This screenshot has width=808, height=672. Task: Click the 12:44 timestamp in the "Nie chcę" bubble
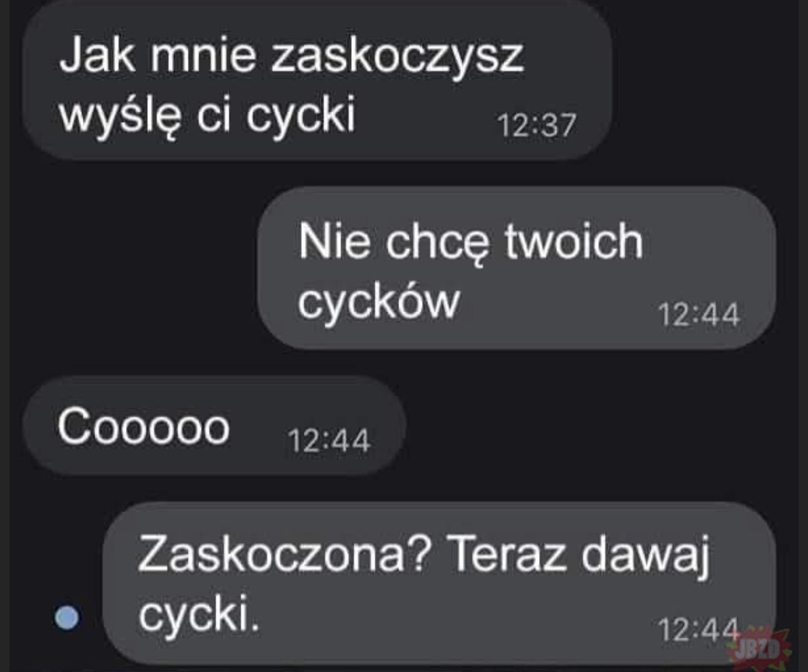[698, 314]
